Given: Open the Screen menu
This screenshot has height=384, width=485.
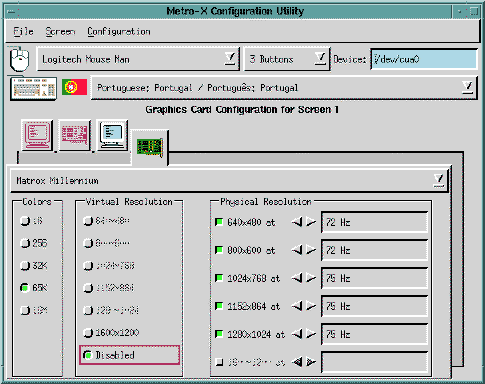Looking at the screenshot, I should [60, 31].
